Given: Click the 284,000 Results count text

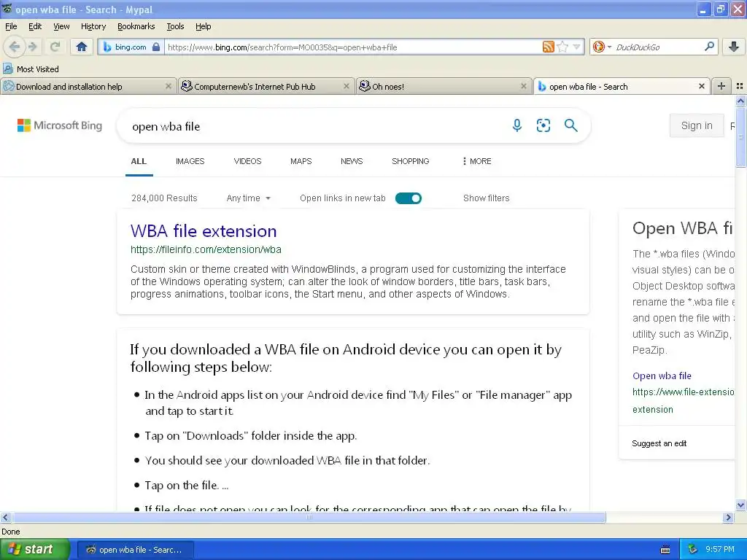Looking at the screenshot, I should pos(164,198).
